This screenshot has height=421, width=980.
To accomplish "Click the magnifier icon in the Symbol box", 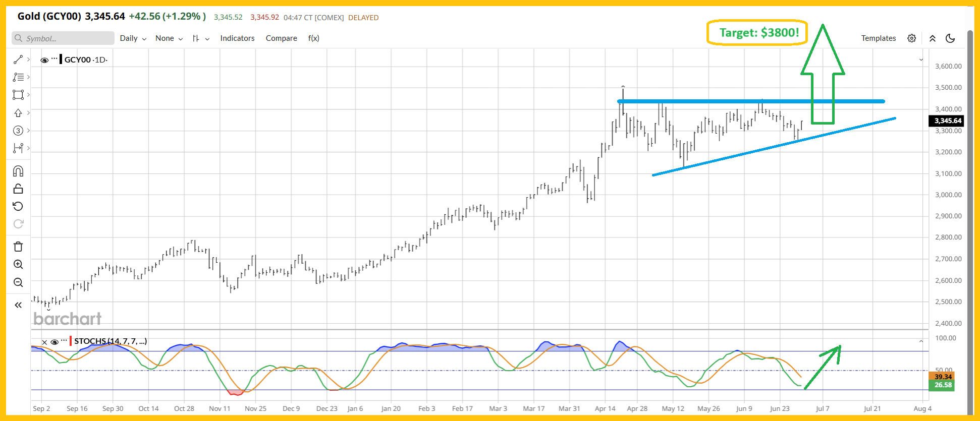I will tap(19, 38).
